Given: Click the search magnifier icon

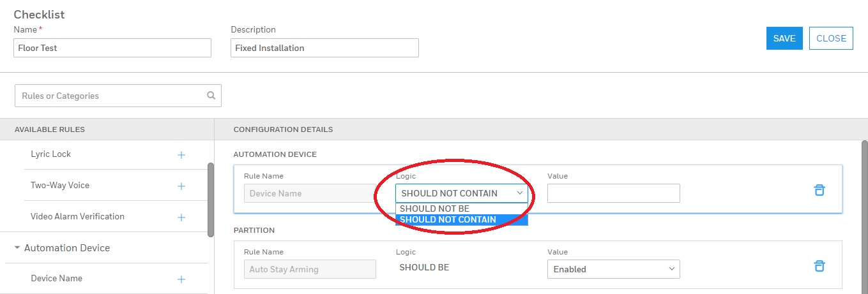Looking at the screenshot, I should pos(211,96).
